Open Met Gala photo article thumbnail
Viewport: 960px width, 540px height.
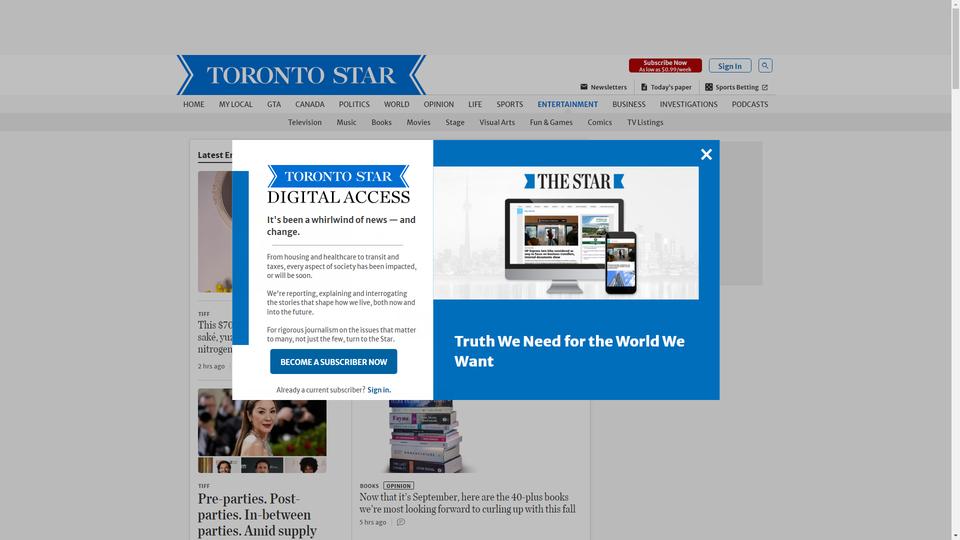point(262,430)
